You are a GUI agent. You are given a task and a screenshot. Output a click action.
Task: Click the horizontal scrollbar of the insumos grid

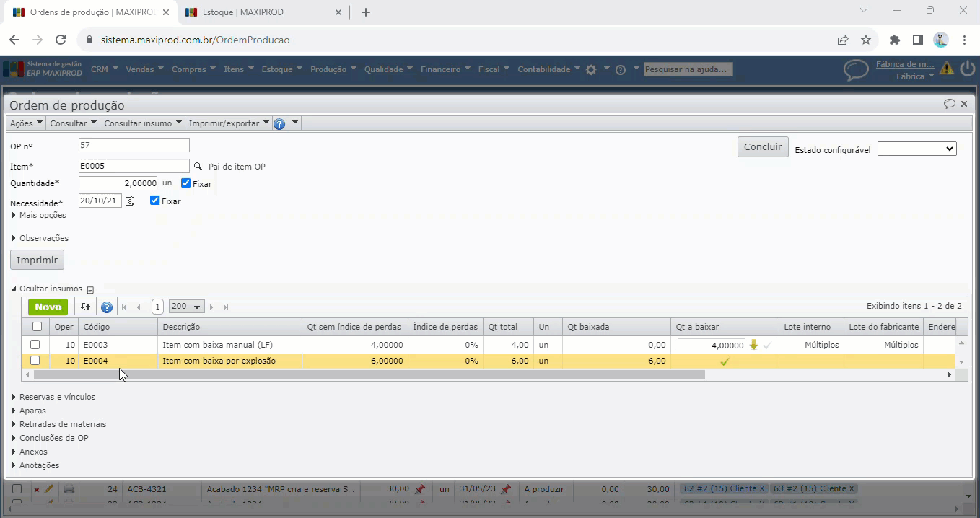pyautogui.click(x=369, y=374)
